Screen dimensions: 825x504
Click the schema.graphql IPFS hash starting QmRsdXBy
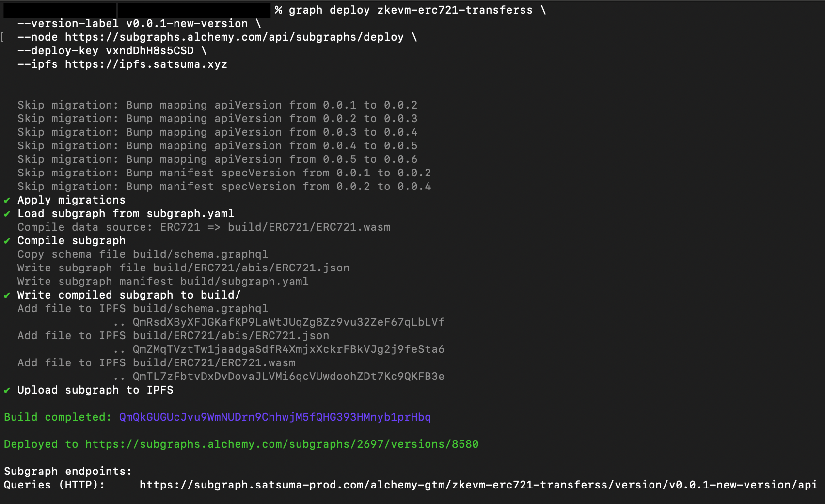(288, 322)
